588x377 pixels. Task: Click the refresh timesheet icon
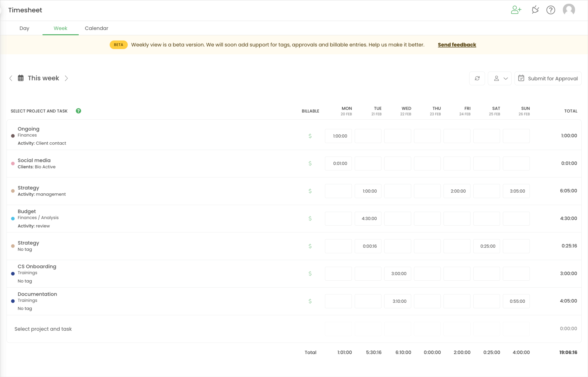pos(477,78)
